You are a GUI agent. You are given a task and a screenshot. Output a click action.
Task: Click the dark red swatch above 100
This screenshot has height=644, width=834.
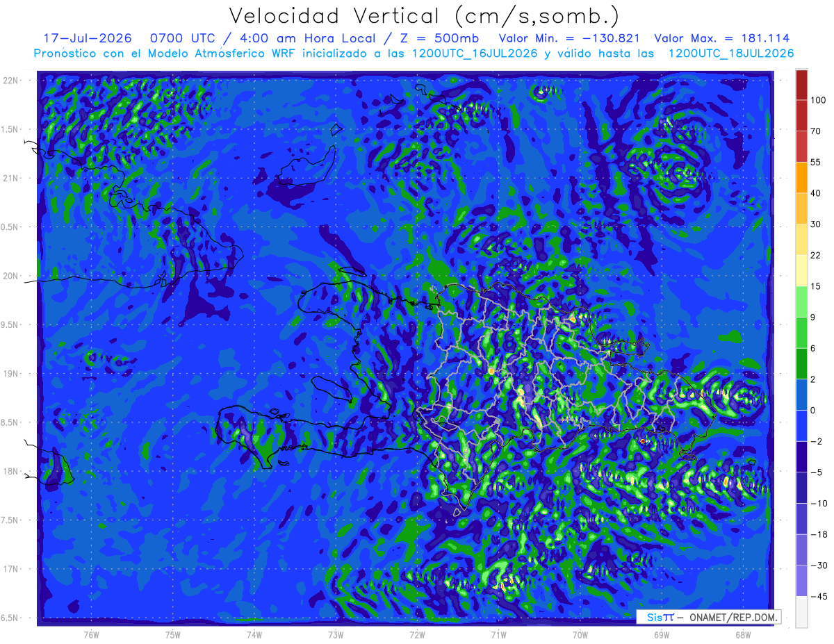(x=801, y=85)
